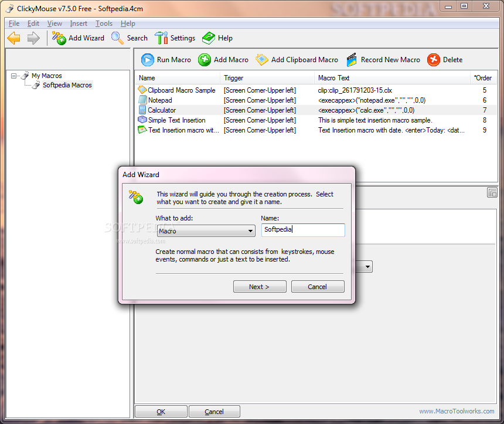
Task: Click the Delete label in macro toolbar
Action: [x=452, y=60]
